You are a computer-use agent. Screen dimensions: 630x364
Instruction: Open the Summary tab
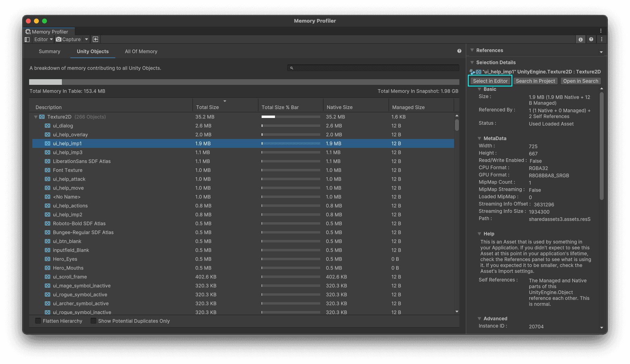pyautogui.click(x=49, y=51)
